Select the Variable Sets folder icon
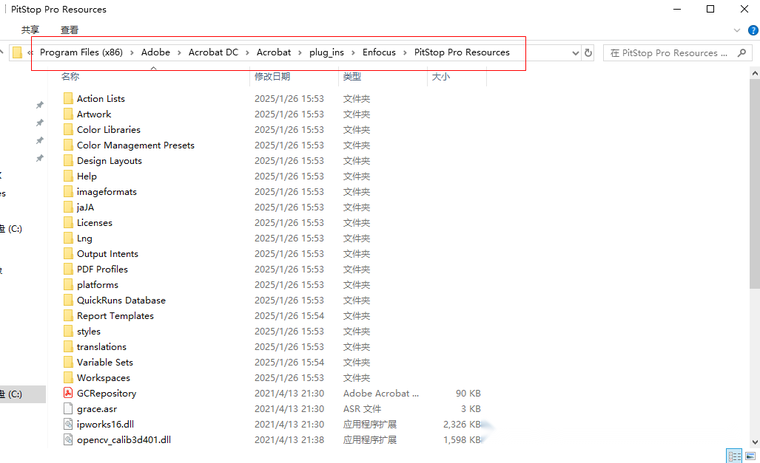Screen dimensions: 760x463 (x=68, y=362)
